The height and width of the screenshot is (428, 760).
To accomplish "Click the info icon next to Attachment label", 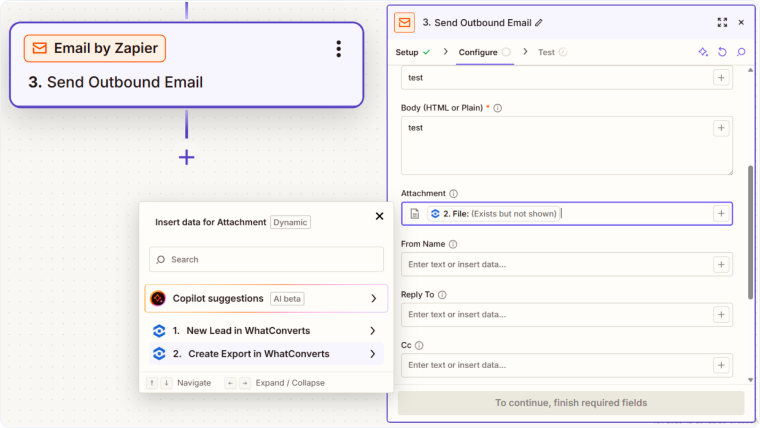I will pos(453,193).
